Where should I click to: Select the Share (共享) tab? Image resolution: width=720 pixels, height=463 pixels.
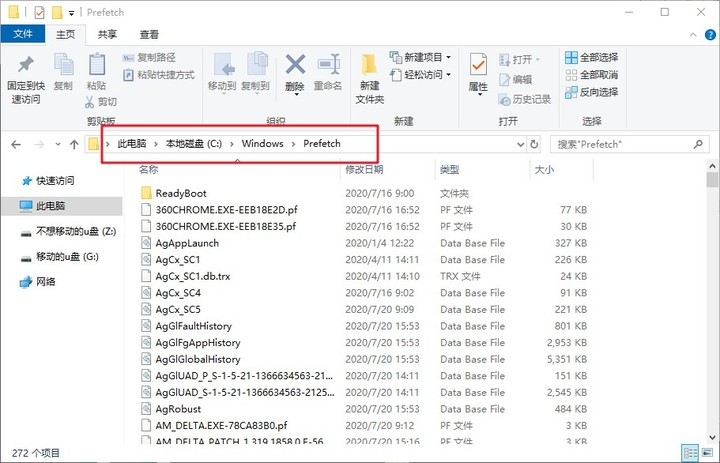click(x=107, y=34)
